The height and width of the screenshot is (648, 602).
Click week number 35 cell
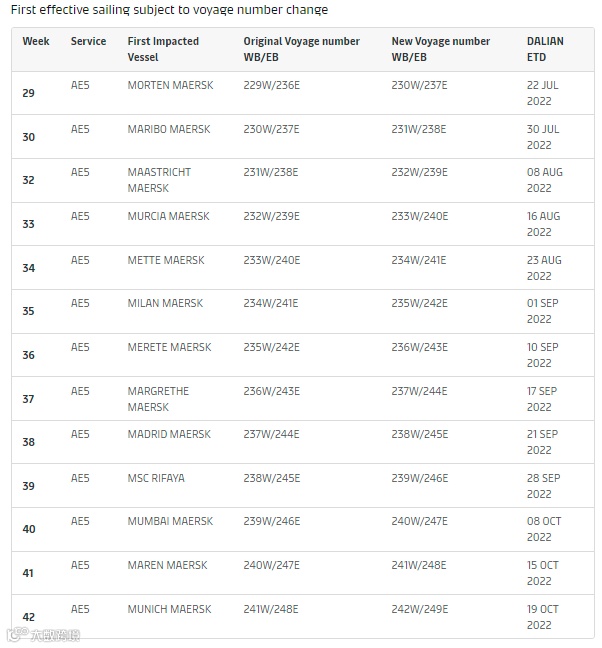(x=28, y=311)
